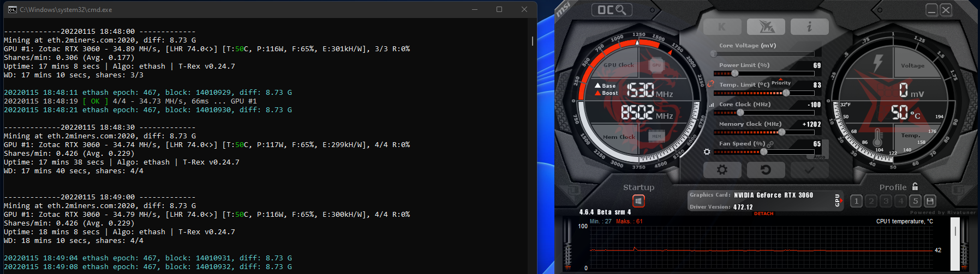Screen dimensions: 980x274
Task: Click the NVIDIA GeForce RTX 3060 text
Action: [773, 195]
